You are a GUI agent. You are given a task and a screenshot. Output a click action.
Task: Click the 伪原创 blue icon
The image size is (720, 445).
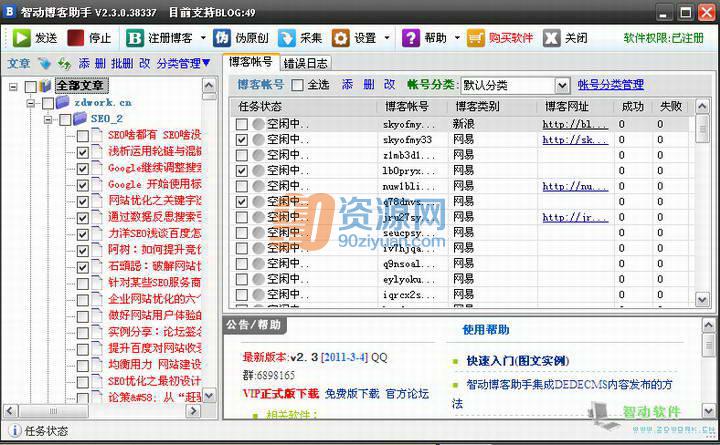pos(221,38)
